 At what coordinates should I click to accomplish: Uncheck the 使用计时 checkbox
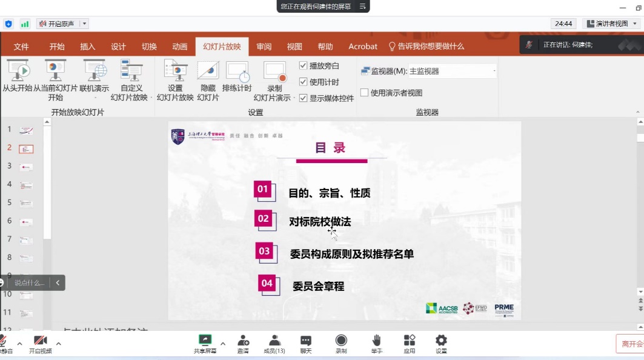click(304, 82)
